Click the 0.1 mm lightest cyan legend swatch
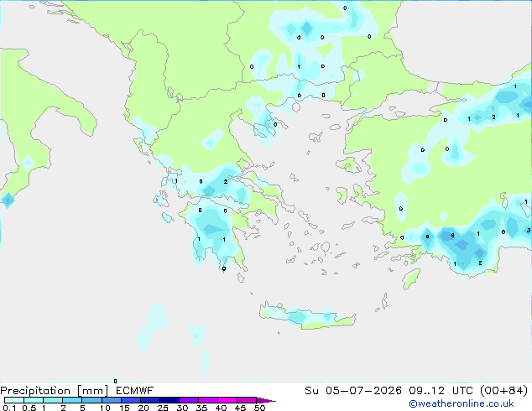The image size is (532, 411). [14, 400]
